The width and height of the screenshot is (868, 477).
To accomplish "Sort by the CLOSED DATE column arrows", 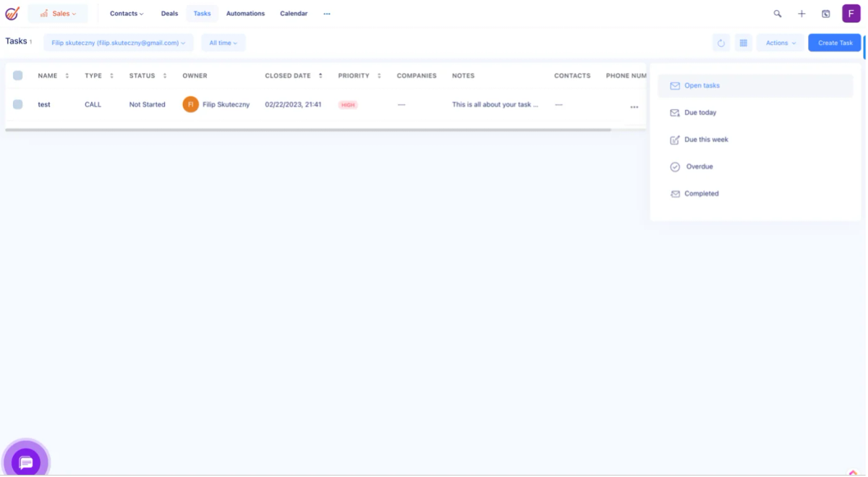I will 320,76.
